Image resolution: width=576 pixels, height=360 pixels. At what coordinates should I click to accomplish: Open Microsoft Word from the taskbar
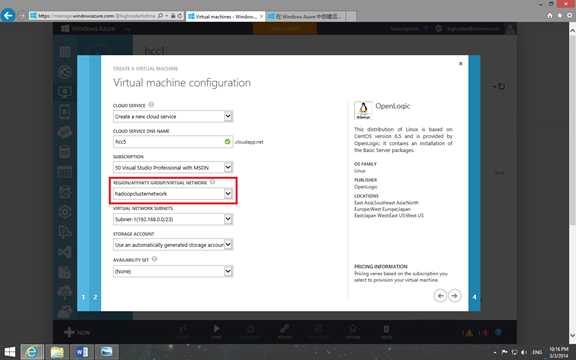click(x=81, y=352)
